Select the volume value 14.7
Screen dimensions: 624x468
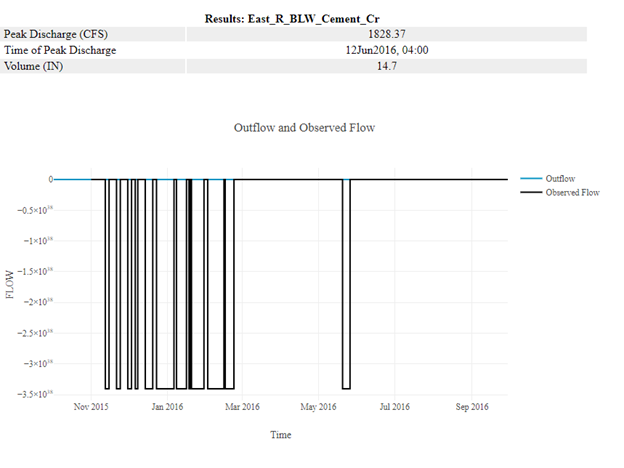point(386,66)
